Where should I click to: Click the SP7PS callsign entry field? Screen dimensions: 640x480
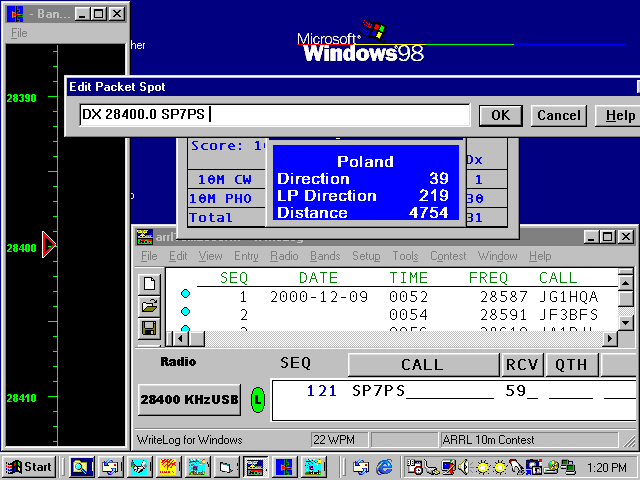pos(423,391)
